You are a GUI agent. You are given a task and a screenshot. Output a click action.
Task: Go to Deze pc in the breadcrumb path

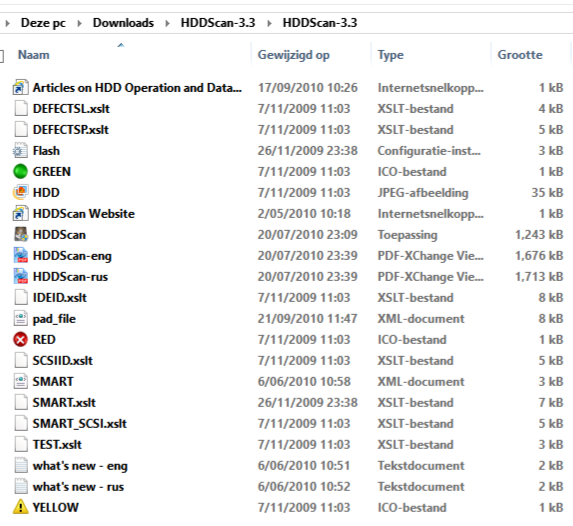coord(43,23)
